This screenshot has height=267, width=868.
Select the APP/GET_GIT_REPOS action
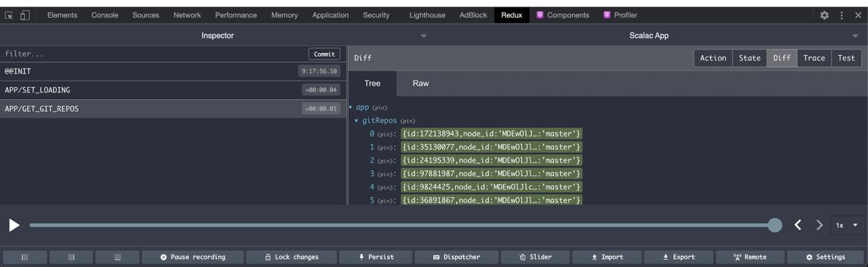click(x=174, y=109)
